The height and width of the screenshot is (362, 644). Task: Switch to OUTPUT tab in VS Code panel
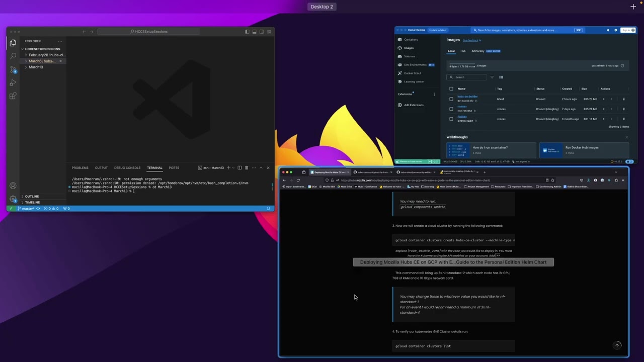tap(101, 167)
